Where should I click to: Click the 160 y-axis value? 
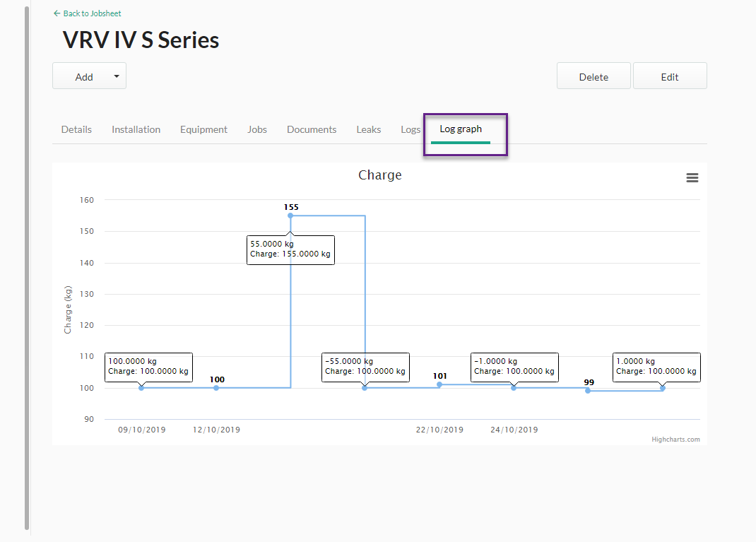click(x=87, y=200)
